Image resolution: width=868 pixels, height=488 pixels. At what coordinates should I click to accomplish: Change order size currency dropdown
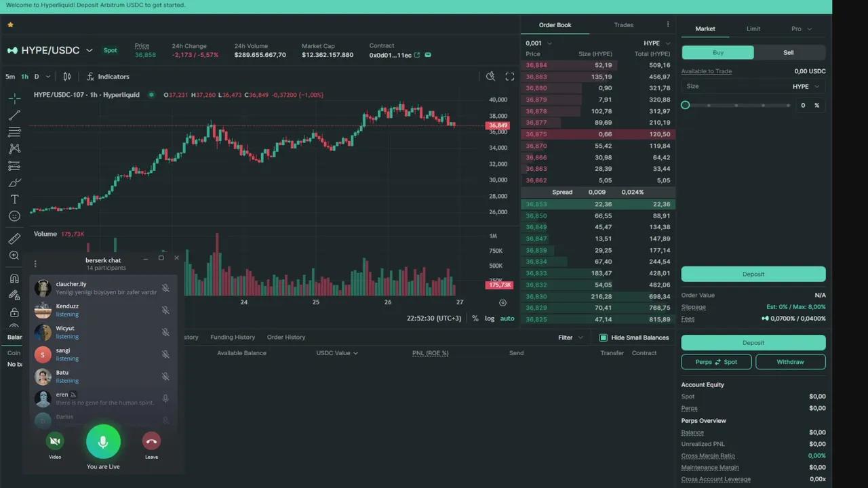click(806, 87)
